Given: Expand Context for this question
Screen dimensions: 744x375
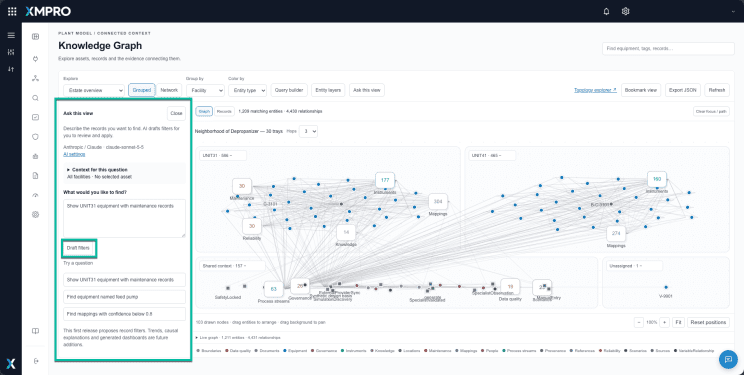Looking at the screenshot, I should click(x=97, y=169).
